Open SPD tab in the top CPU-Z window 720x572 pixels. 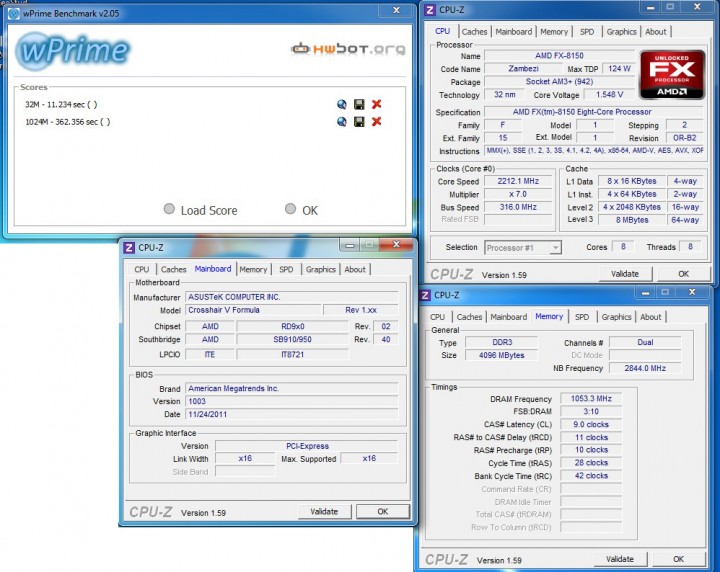point(587,32)
